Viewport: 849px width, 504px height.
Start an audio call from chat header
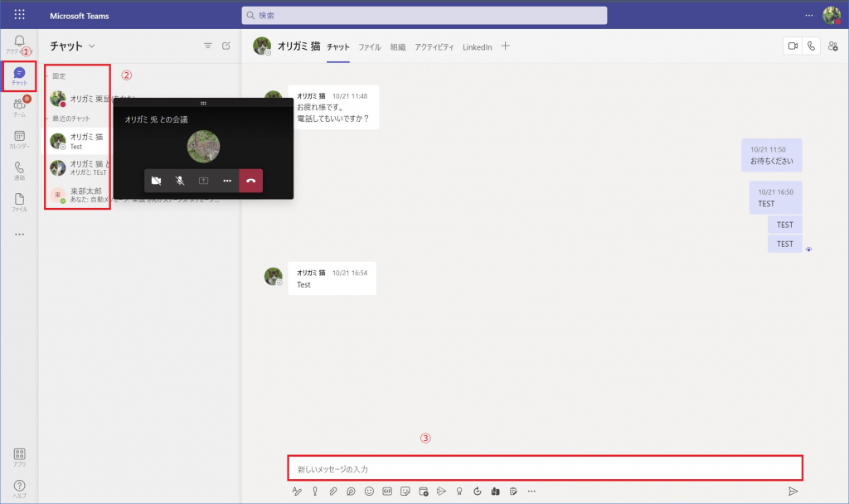tap(811, 46)
